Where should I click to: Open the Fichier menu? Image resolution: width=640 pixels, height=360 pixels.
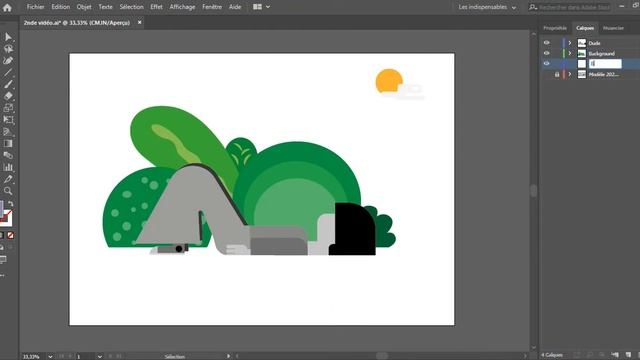coord(36,7)
